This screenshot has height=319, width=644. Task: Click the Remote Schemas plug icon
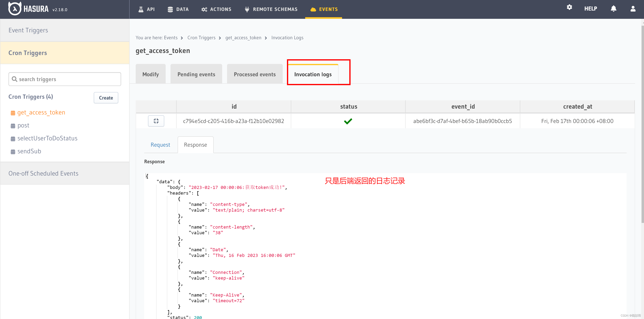[x=247, y=9]
